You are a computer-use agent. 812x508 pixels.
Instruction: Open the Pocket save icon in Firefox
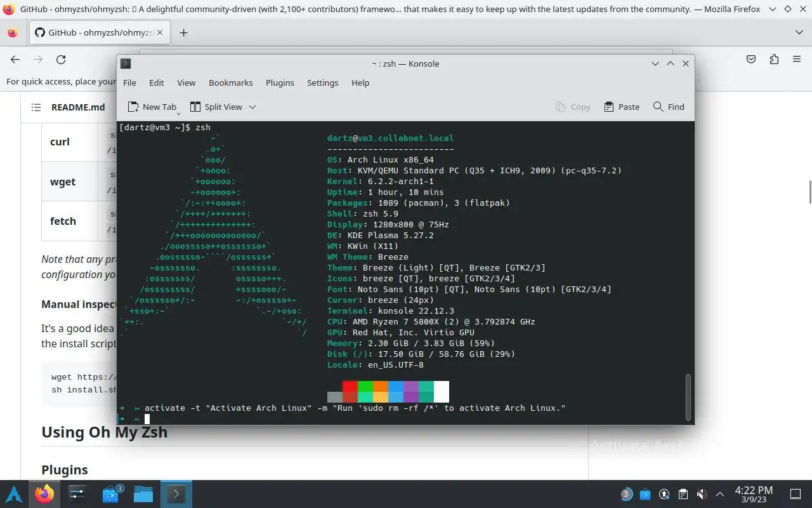point(751,59)
